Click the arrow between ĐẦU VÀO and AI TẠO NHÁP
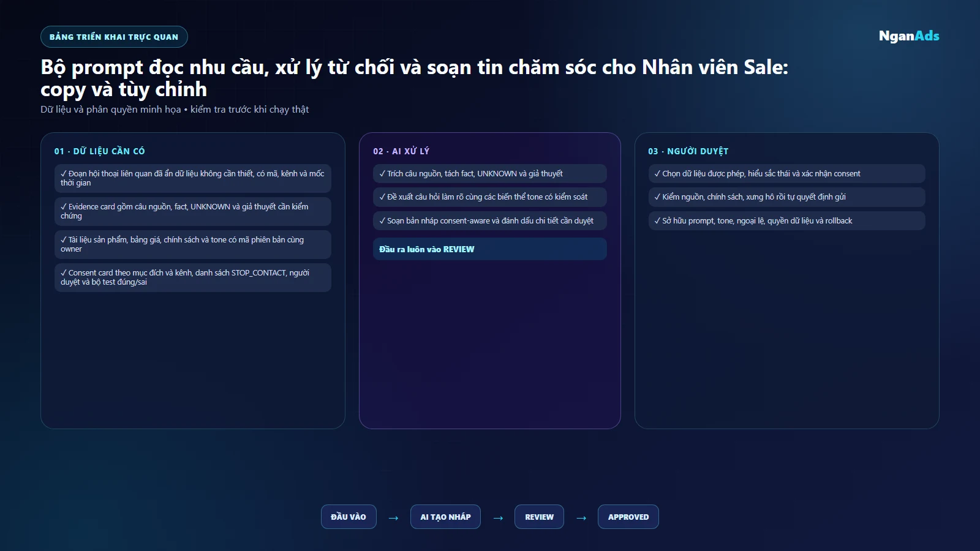This screenshot has height=551, width=980. [393, 518]
